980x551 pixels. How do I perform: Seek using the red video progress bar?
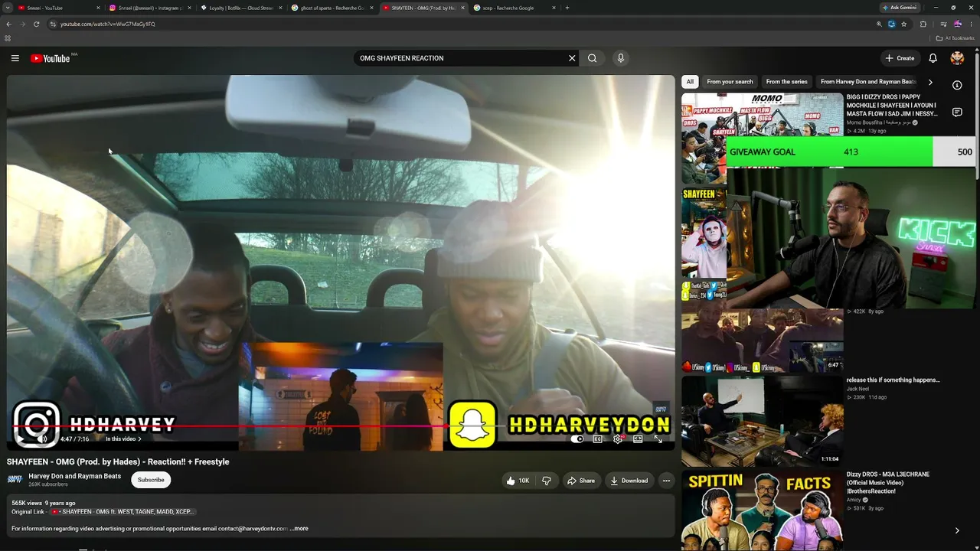coord(341,426)
